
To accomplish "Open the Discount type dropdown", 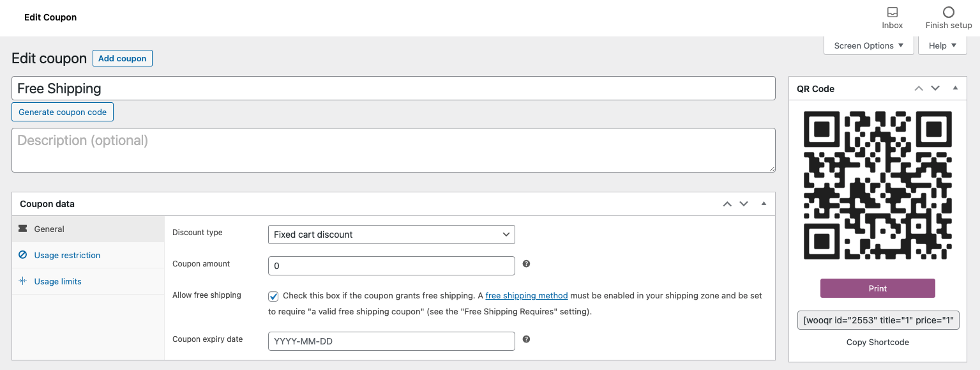I will pos(391,235).
